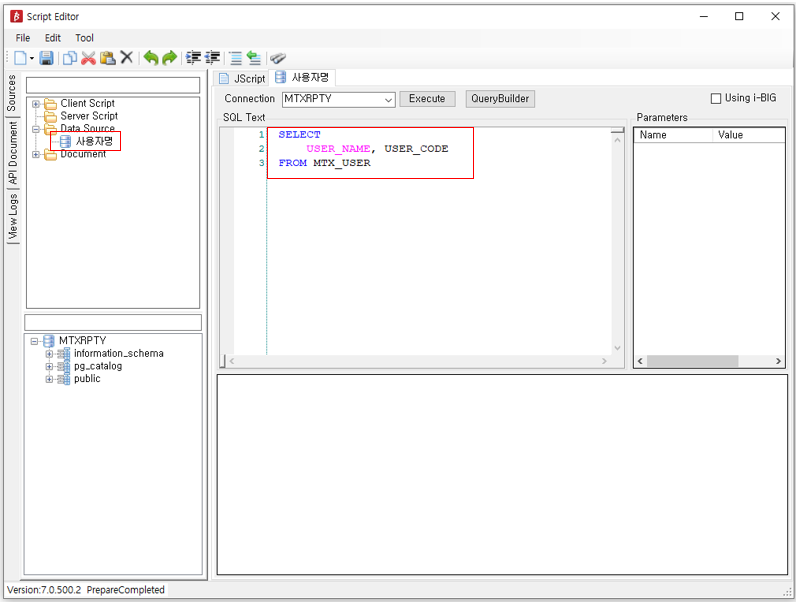Switch to the JScript tab

tap(242, 78)
